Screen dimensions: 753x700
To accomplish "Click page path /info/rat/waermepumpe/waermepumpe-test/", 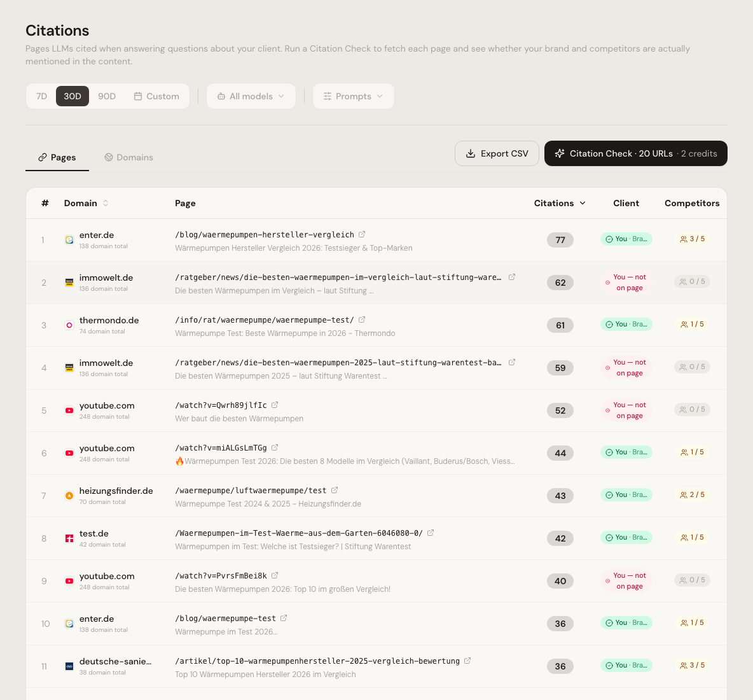I will (265, 320).
